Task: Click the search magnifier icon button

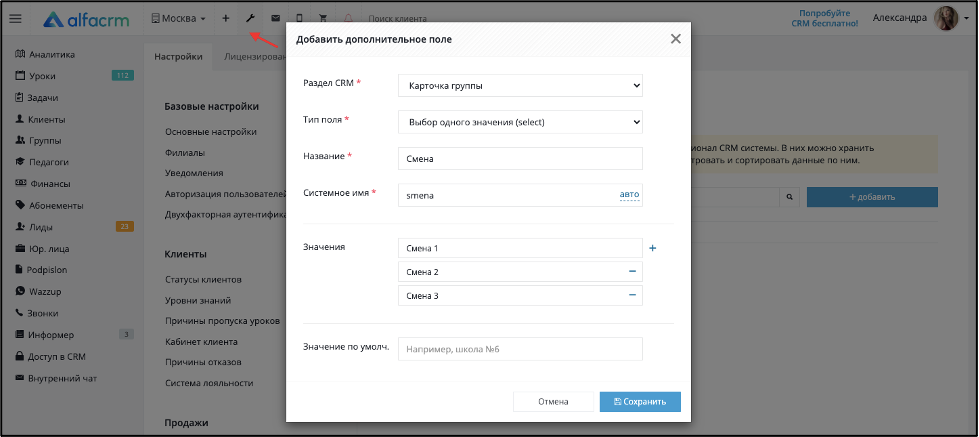Action: [x=789, y=197]
